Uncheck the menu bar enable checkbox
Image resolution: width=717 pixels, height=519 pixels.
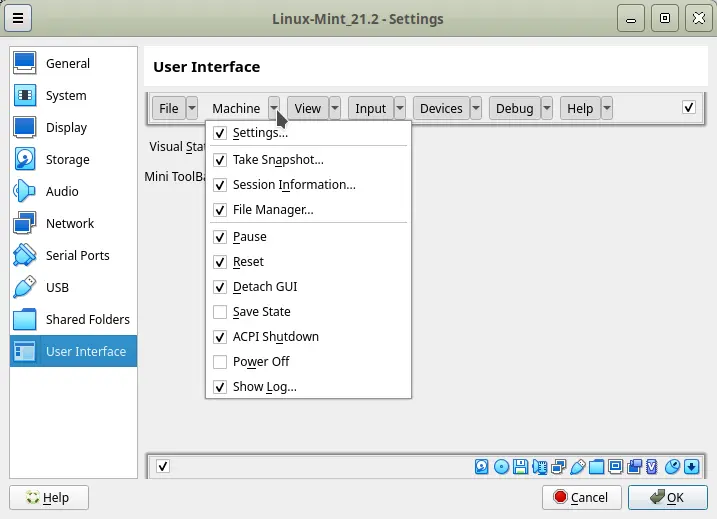(688, 107)
